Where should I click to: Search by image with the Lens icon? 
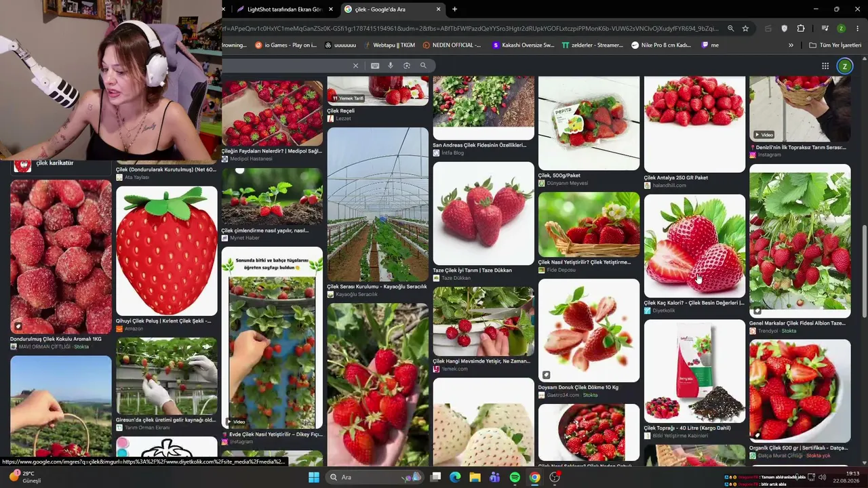tap(407, 66)
